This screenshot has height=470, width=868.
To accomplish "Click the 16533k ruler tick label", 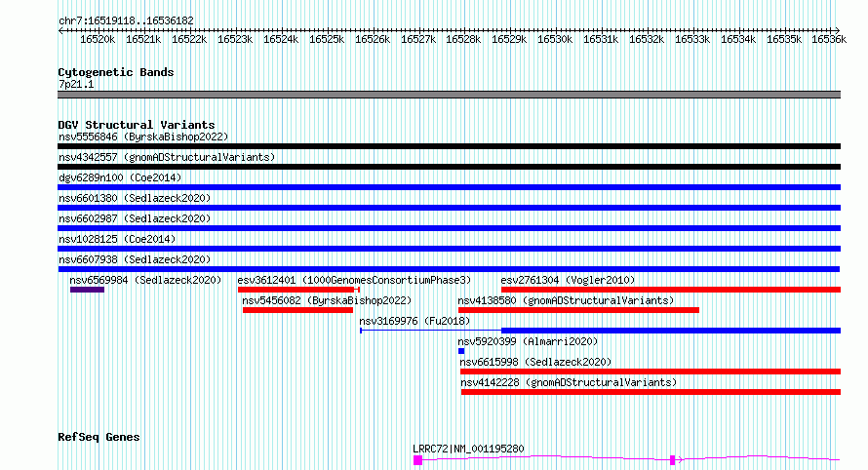I will tap(692, 40).
